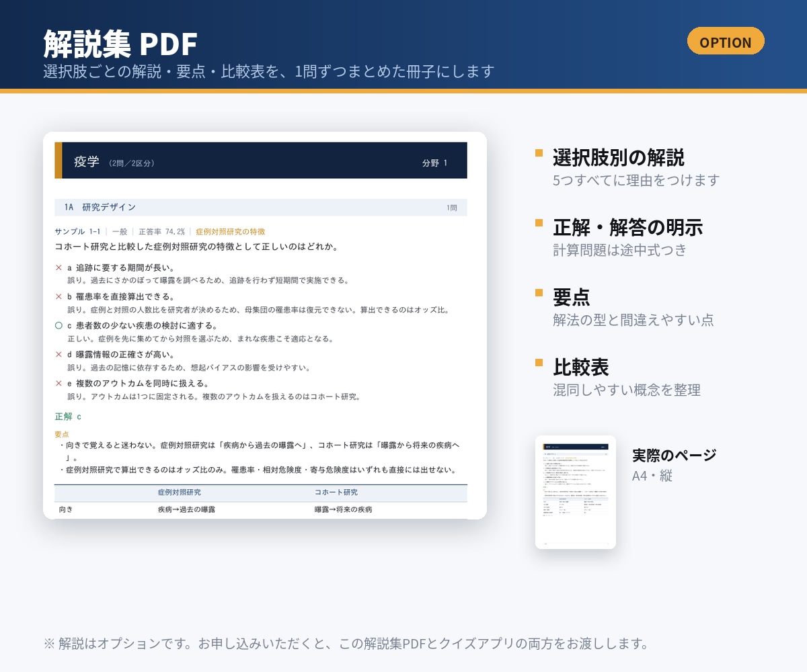Click the 症例対照研究の特徴 orange tag
This screenshot has height=672, width=807.
[231, 231]
